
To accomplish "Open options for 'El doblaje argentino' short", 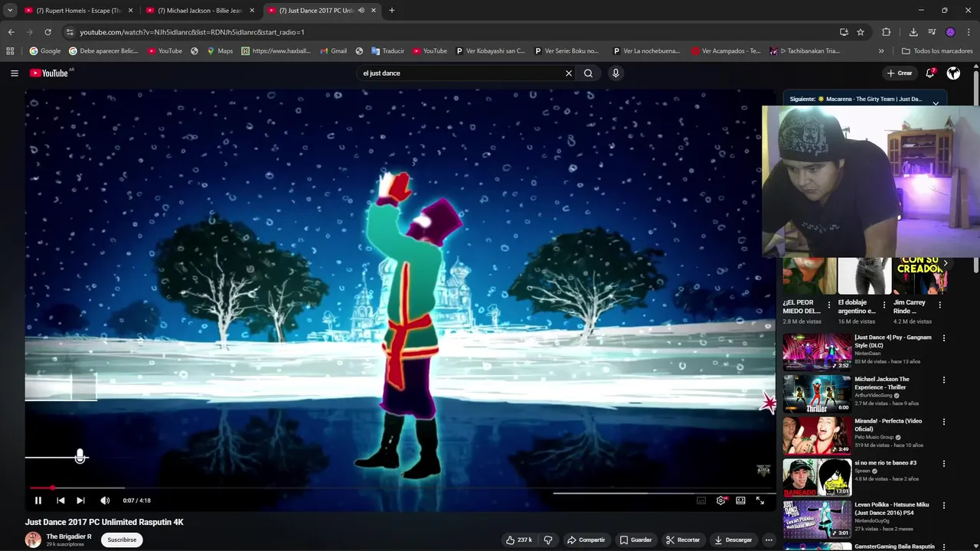I will (884, 305).
